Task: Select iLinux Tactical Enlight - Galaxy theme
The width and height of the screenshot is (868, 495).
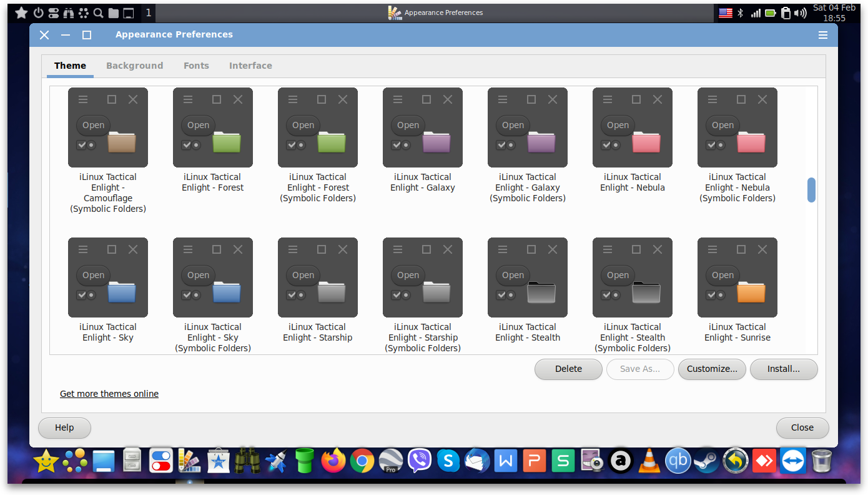Action: click(x=423, y=140)
